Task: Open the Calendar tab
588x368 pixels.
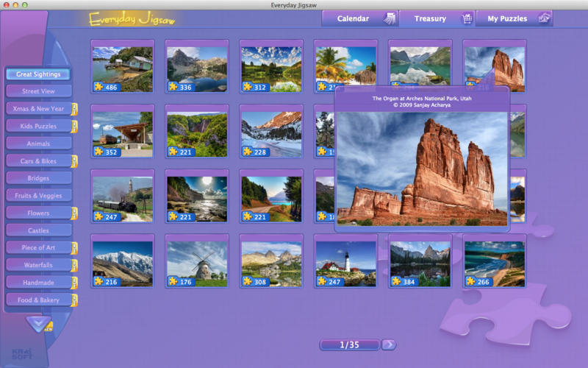Action: pos(353,18)
